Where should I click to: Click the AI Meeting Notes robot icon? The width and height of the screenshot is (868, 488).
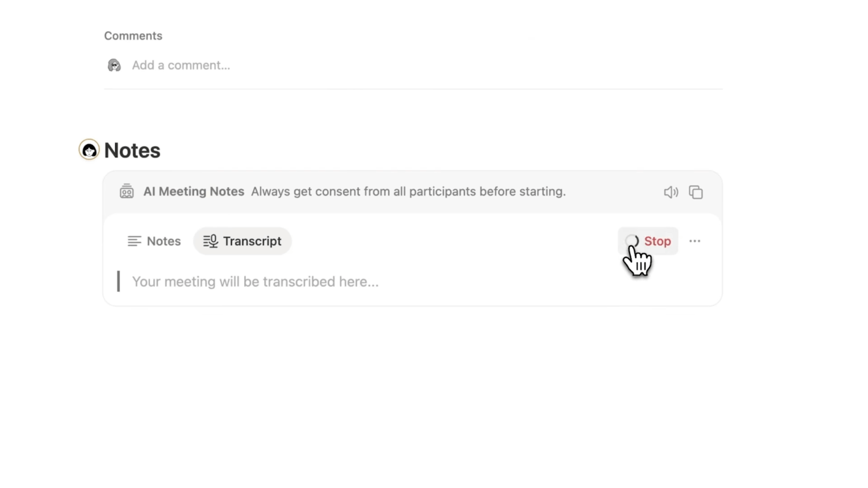pyautogui.click(x=127, y=191)
